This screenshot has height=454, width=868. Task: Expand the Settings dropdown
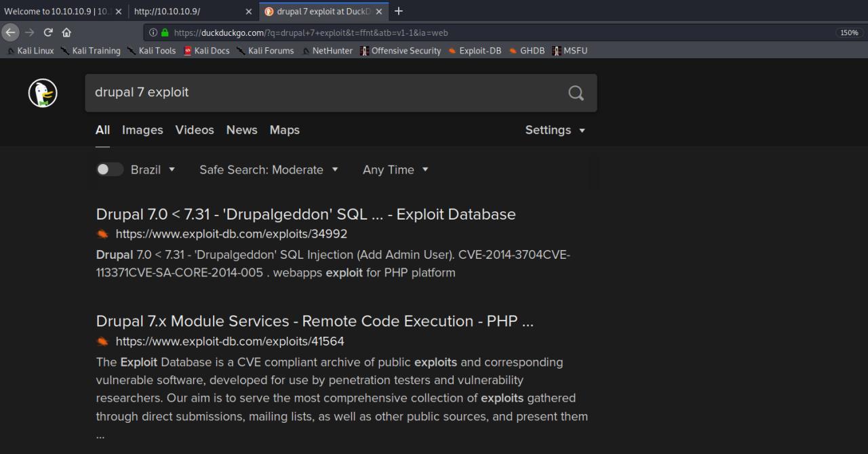pyautogui.click(x=555, y=130)
